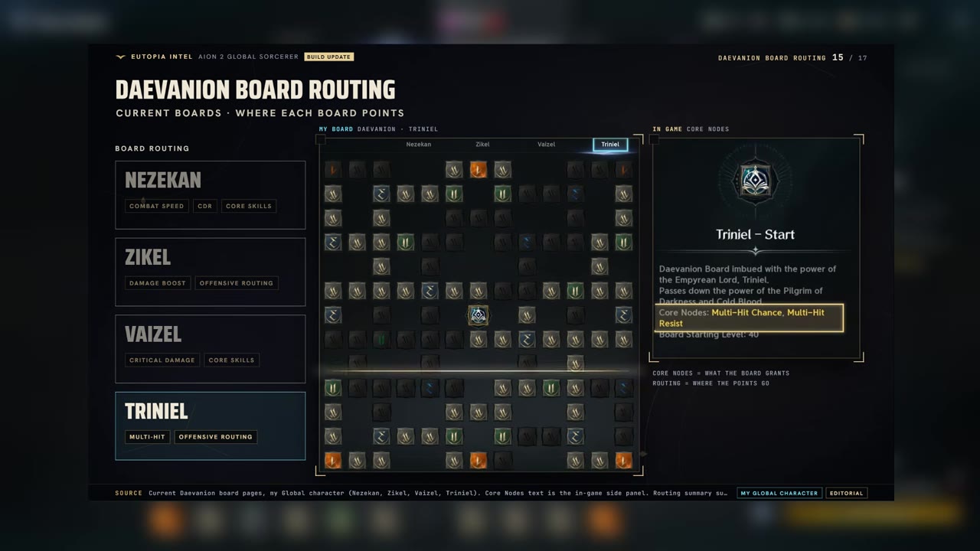
Task: Choose the VAIZEL board routing card
Action: tap(211, 349)
